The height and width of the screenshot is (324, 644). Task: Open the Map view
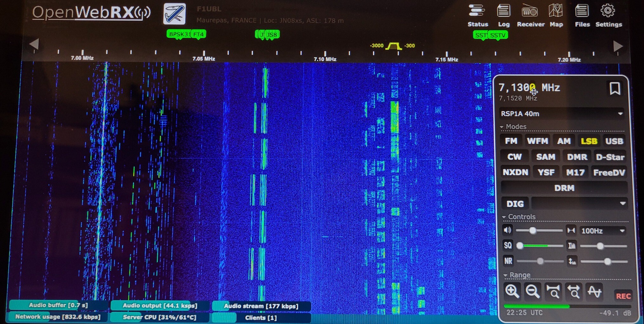(556, 15)
